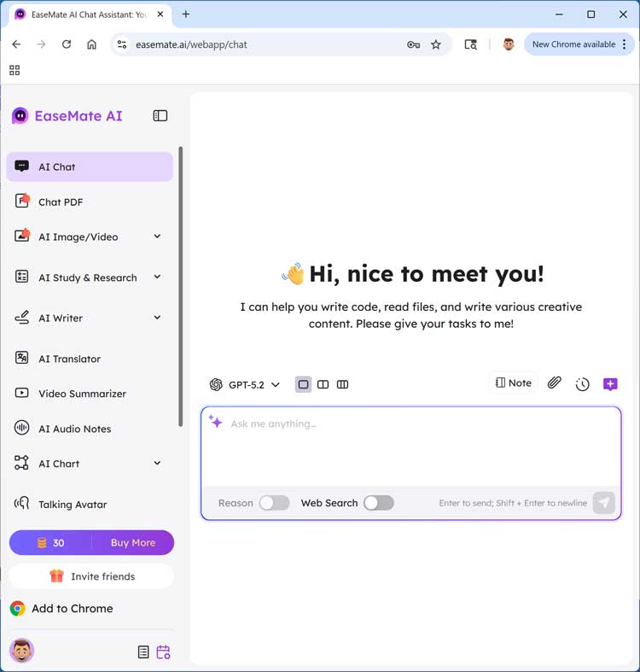Focus the Ask me anything input
The width and height of the screenshot is (640, 672).
coord(411,446)
